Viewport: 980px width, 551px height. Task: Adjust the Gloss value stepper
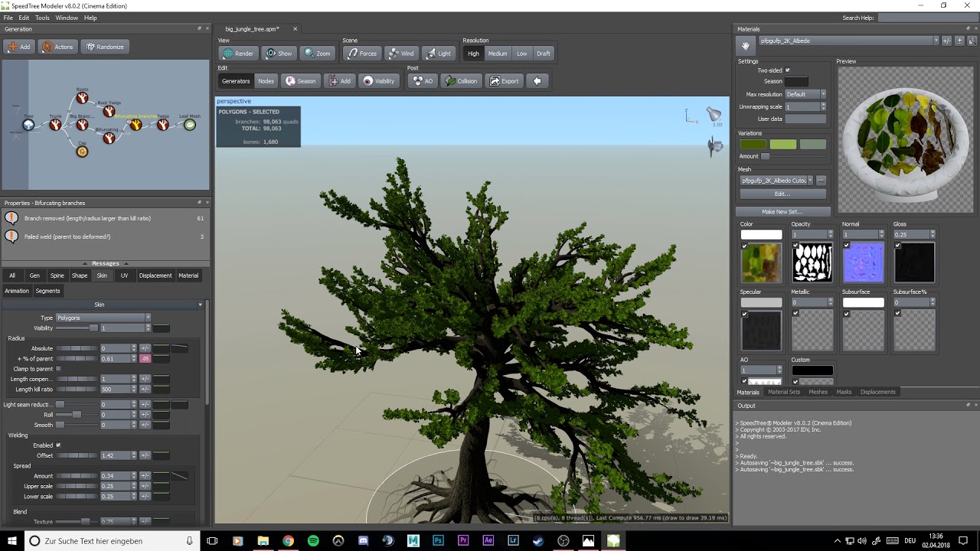[932, 234]
